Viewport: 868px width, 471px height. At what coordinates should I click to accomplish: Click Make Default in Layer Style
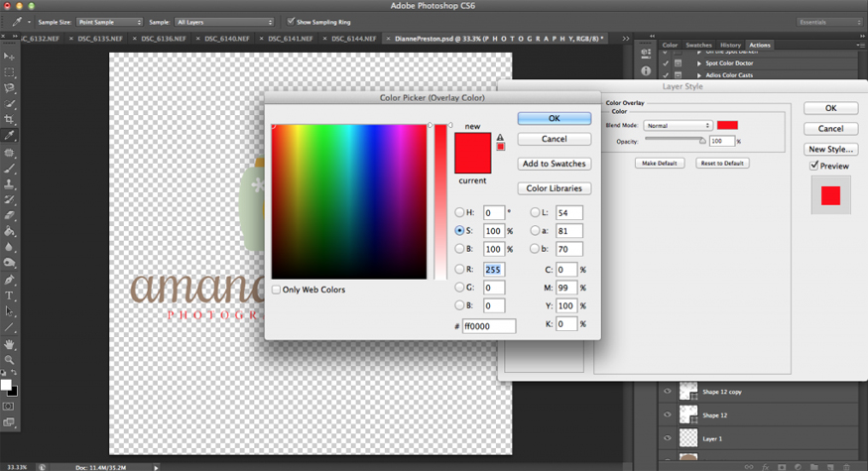(x=660, y=164)
